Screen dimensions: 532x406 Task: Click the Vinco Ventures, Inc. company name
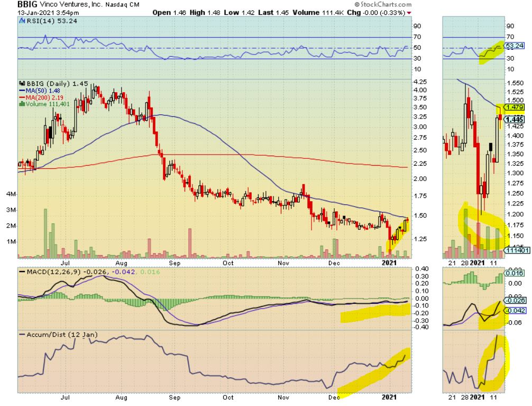71,5
